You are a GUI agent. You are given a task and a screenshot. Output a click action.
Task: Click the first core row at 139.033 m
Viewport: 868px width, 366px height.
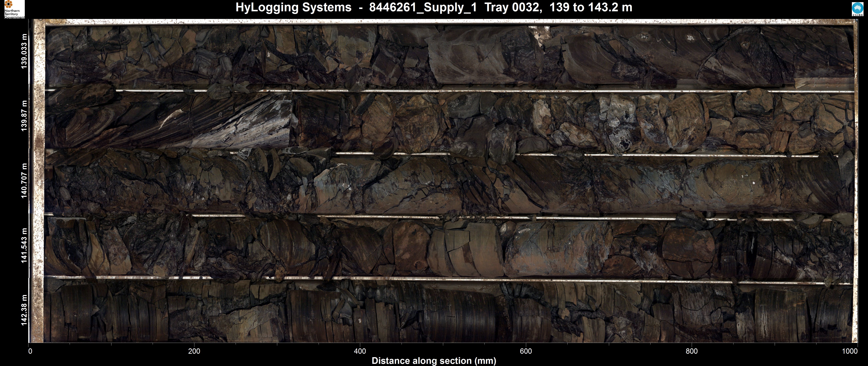[x=448, y=56]
